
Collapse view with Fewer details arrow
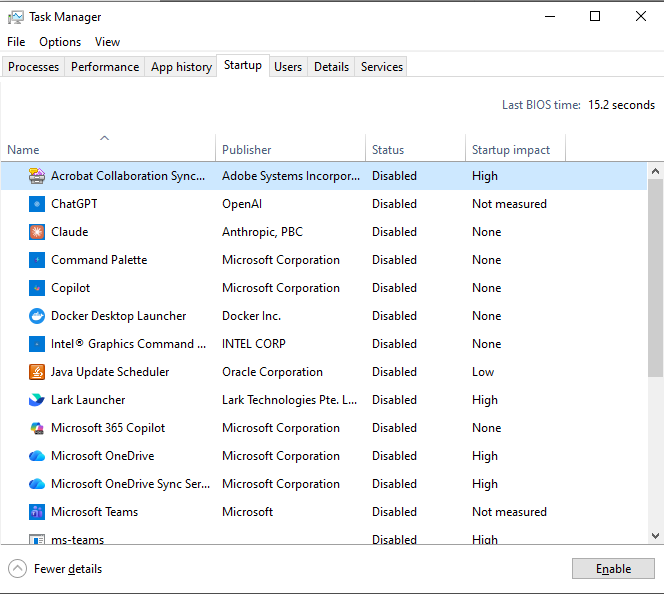coord(17,569)
